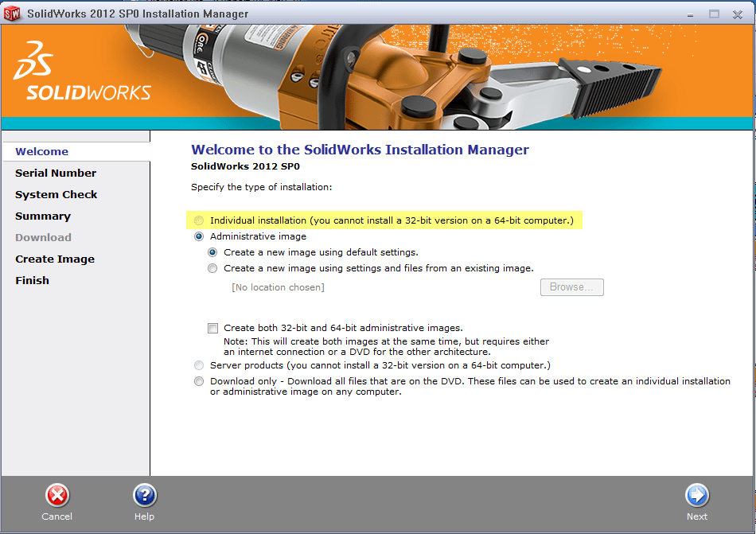Go to the Serial Number step
The width and height of the screenshot is (756, 534).
pos(56,173)
